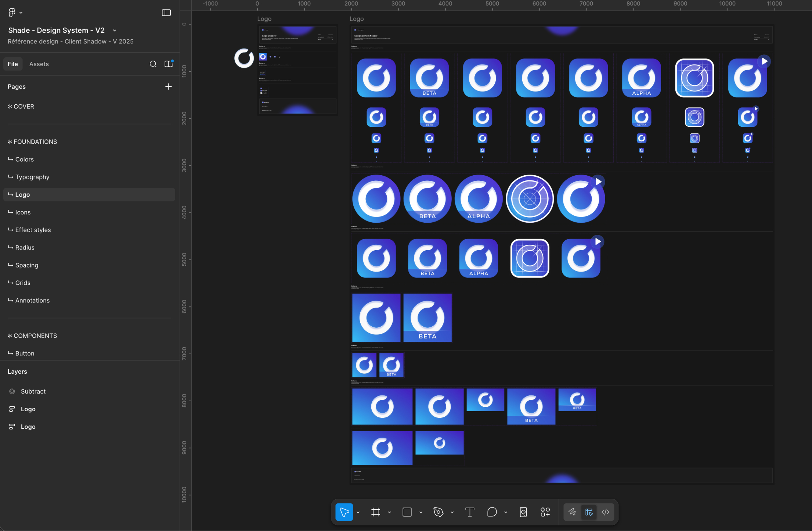The width and height of the screenshot is (812, 531).
Task: Select the Text tool
Action: click(x=470, y=512)
